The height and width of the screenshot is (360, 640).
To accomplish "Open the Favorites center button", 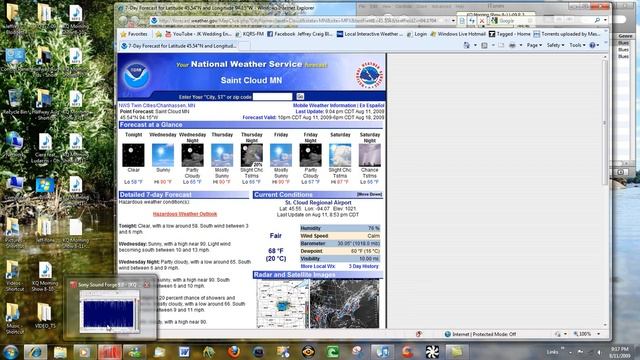I will (x=135, y=34).
